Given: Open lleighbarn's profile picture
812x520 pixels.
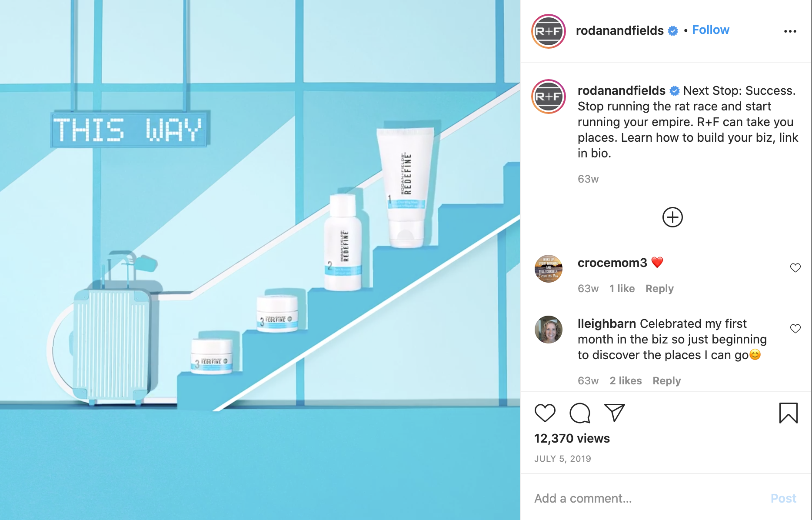Looking at the screenshot, I should click(x=548, y=330).
